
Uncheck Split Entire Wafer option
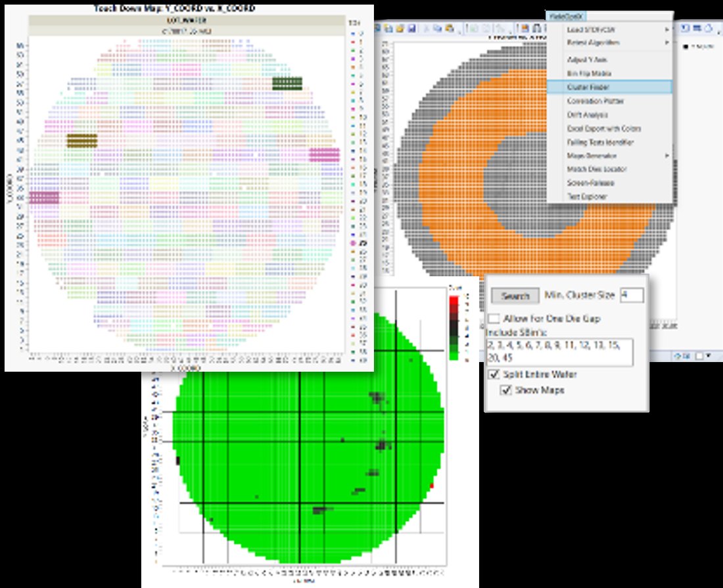(494, 374)
